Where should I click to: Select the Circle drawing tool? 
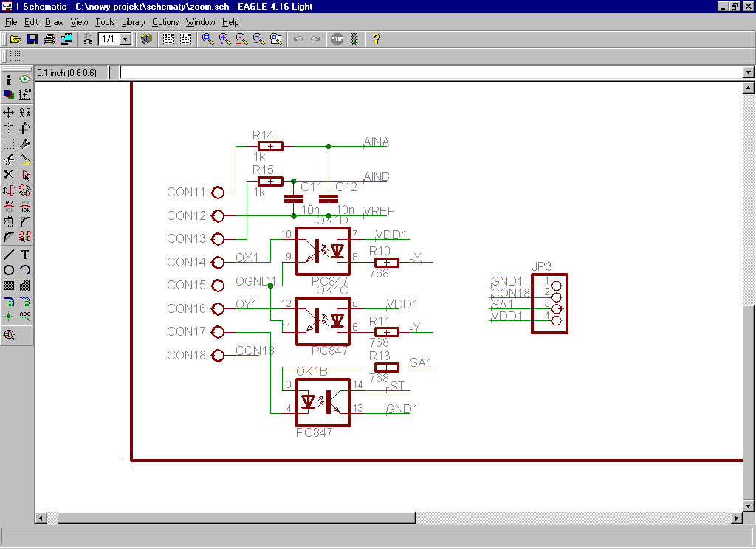(9, 270)
